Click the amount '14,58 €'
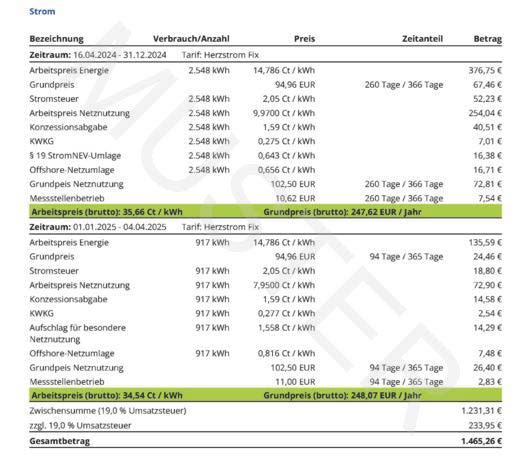 [x=487, y=299]
